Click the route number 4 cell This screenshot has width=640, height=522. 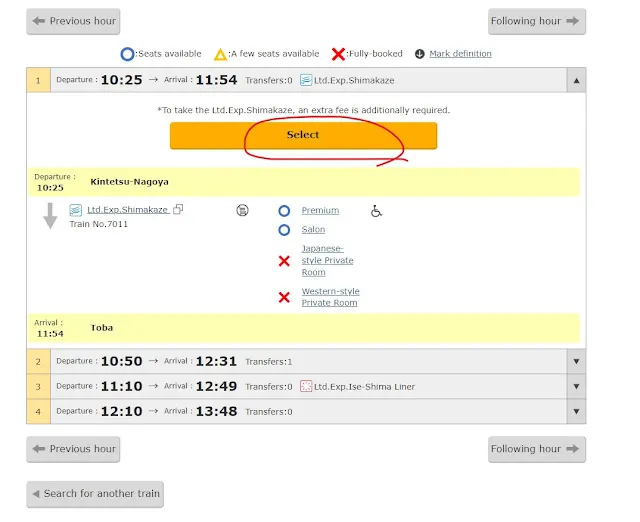38,411
